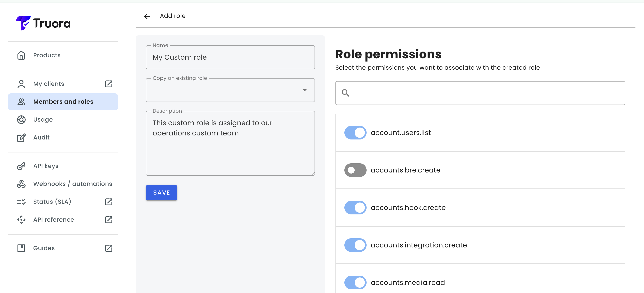This screenshot has height=293, width=644.
Task: Open Webhooks / automations
Action: [x=63, y=184]
